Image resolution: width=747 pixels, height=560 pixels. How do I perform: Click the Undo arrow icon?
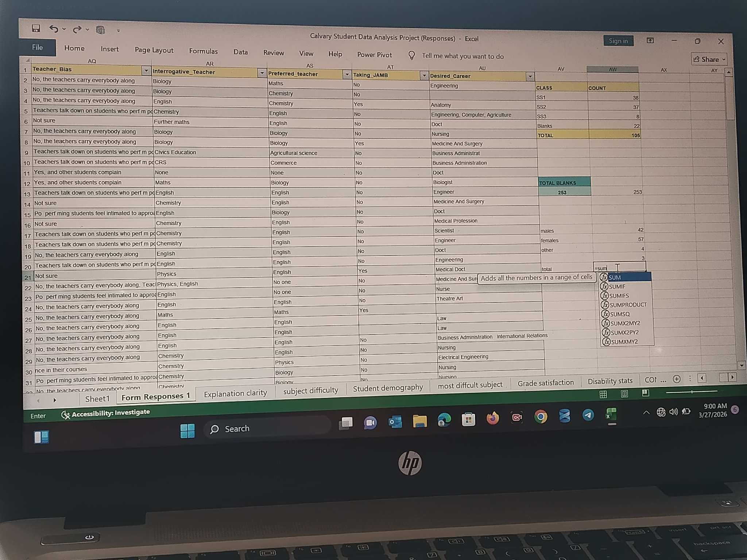pyautogui.click(x=54, y=29)
